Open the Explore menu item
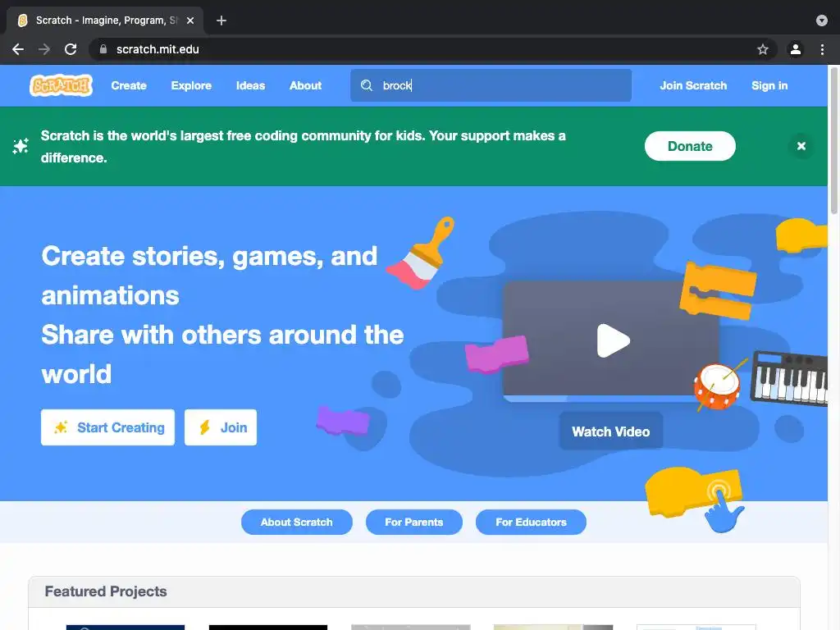The image size is (840, 630). point(191,85)
